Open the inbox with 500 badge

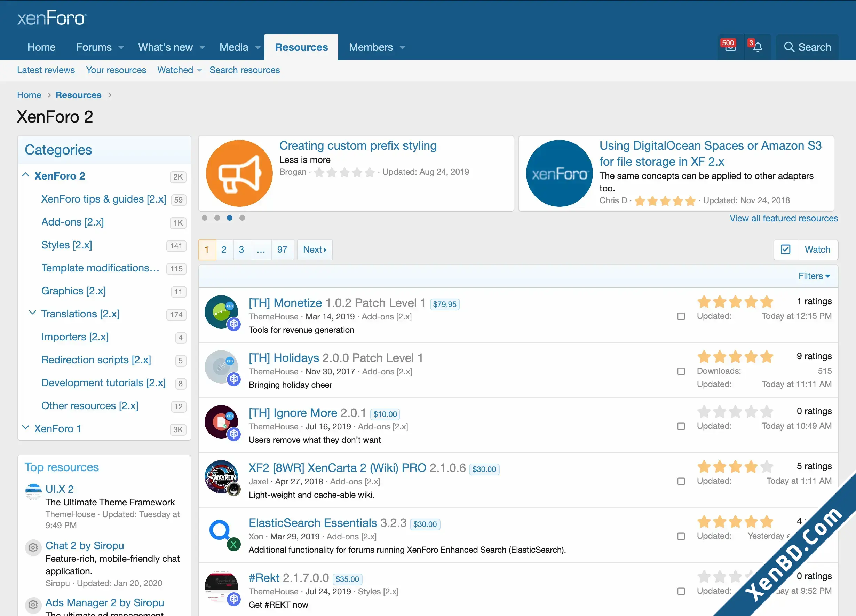click(x=730, y=47)
